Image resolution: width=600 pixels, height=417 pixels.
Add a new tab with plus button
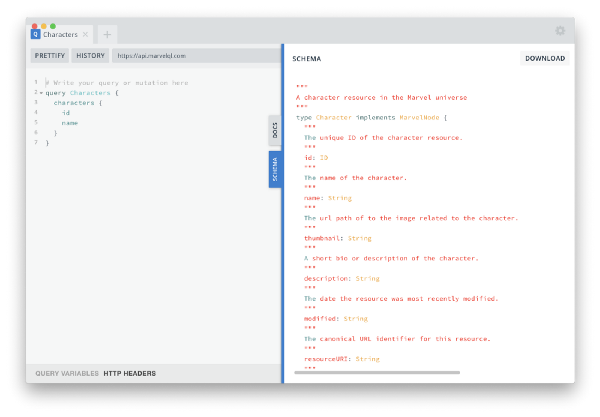[107, 34]
